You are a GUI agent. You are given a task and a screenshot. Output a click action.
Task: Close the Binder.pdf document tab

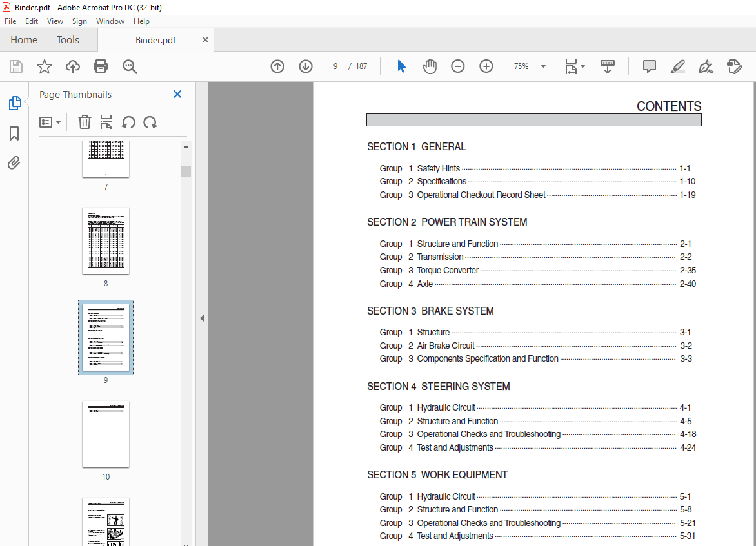click(x=205, y=40)
